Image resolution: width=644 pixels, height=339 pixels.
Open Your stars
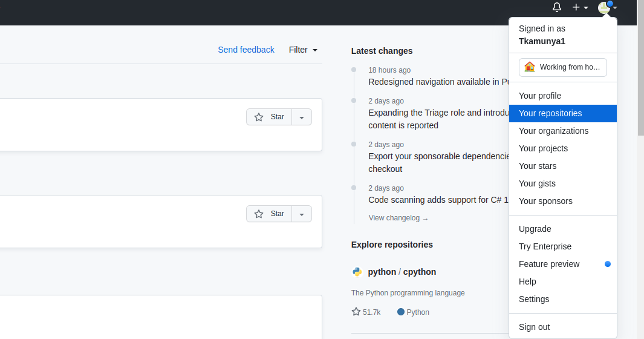pyautogui.click(x=563, y=166)
